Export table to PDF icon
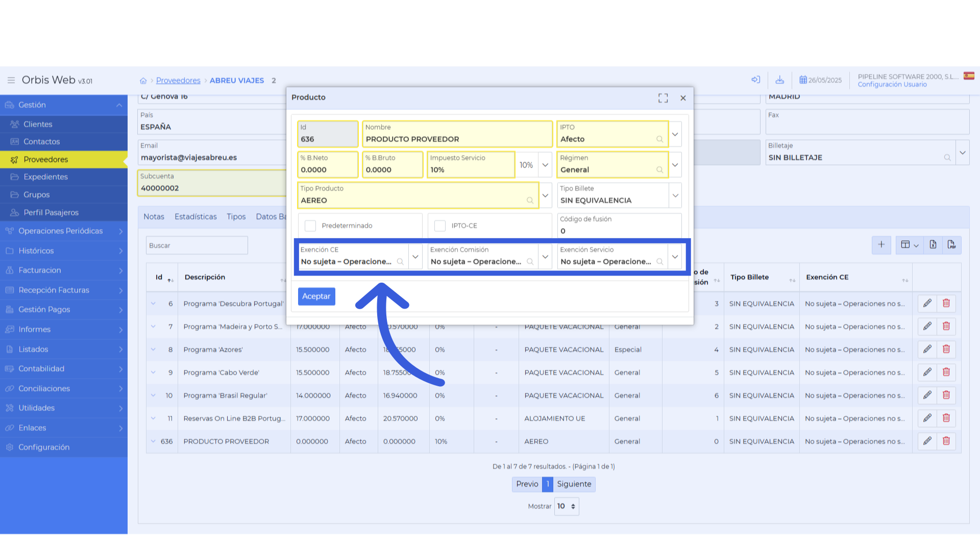 (952, 245)
